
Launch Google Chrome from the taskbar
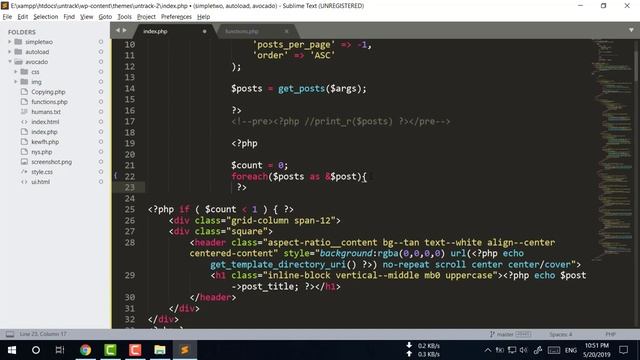[x=85, y=350]
